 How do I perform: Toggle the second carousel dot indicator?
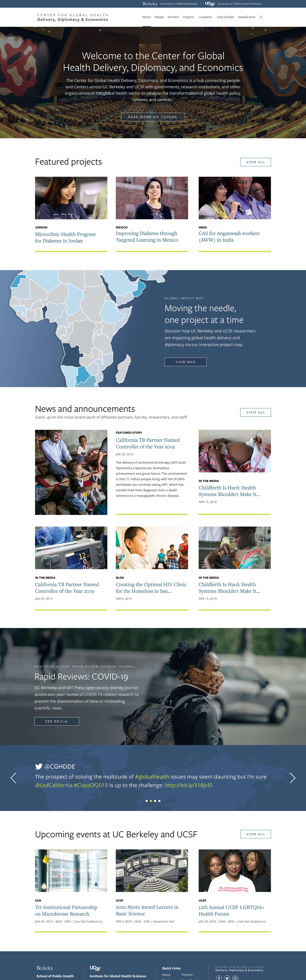tap(150, 803)
